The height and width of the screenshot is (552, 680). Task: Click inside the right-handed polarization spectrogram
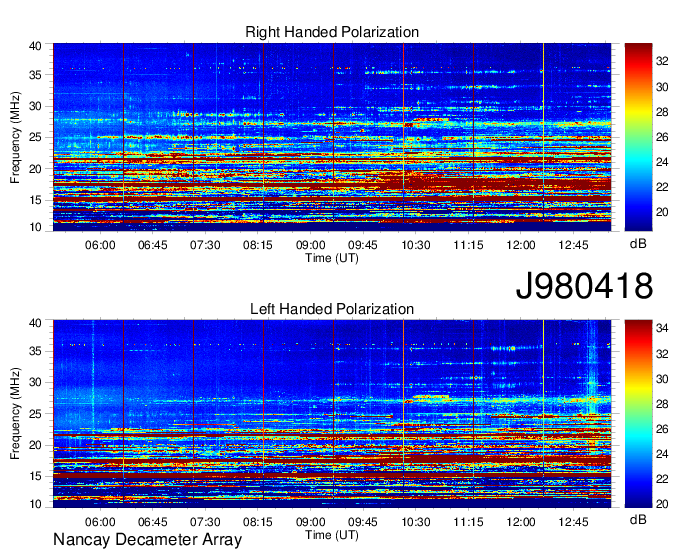click(x=332, y=137)
